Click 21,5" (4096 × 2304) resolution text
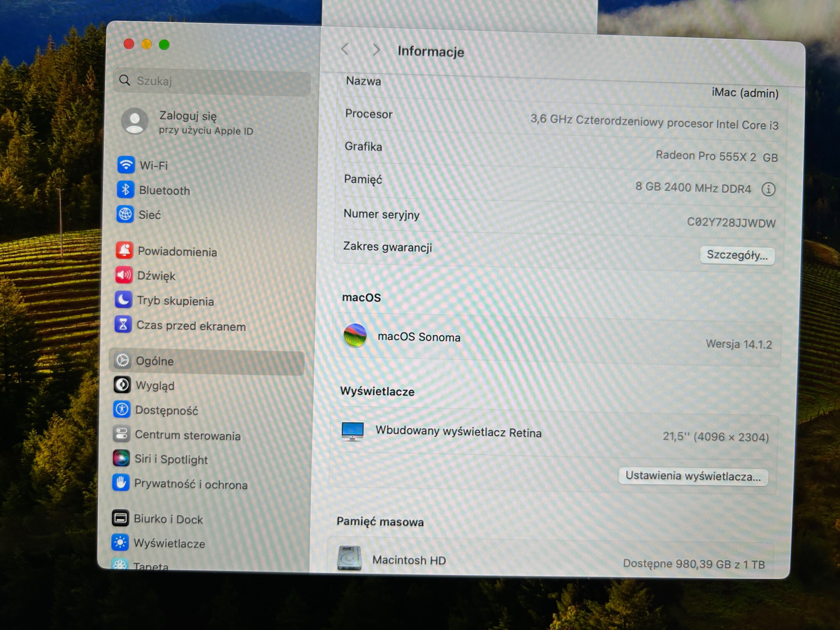 715,437
